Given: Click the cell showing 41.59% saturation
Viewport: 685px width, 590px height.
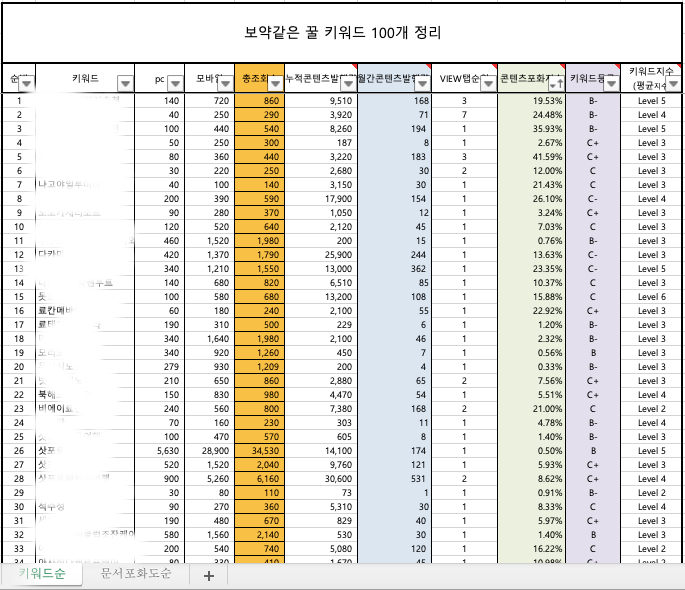Looking at the screenshot, I should coord(531,157).
